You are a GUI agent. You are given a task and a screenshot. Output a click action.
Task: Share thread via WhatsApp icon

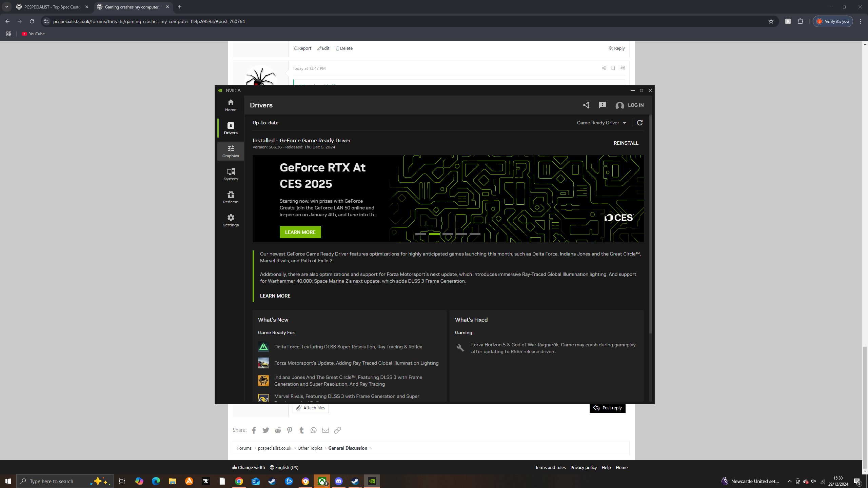(314, 430)
